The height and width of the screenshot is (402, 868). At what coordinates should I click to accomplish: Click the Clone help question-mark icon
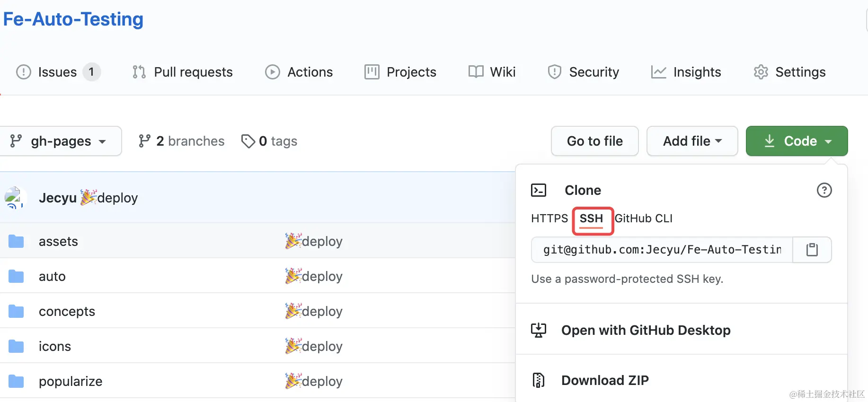pos(824,190)
